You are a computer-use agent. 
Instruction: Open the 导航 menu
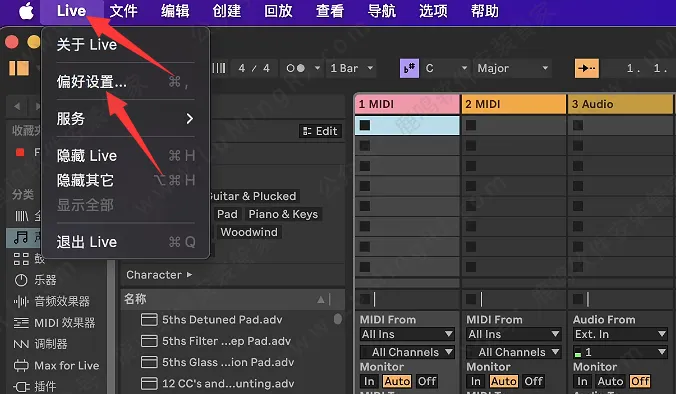[x=382, y=11]
